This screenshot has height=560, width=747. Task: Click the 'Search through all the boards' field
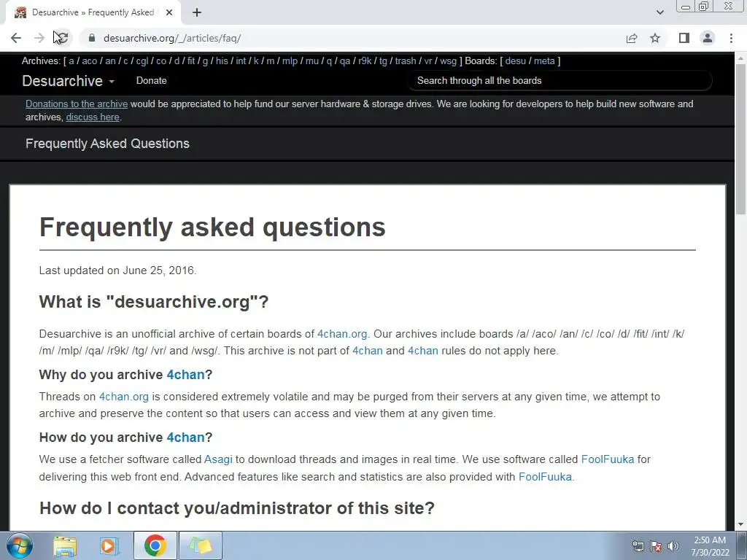coord(560,80)
